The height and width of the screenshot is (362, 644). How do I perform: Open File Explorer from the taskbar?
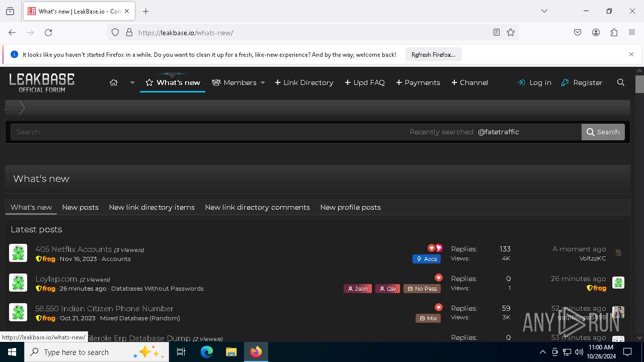[231, 352]
